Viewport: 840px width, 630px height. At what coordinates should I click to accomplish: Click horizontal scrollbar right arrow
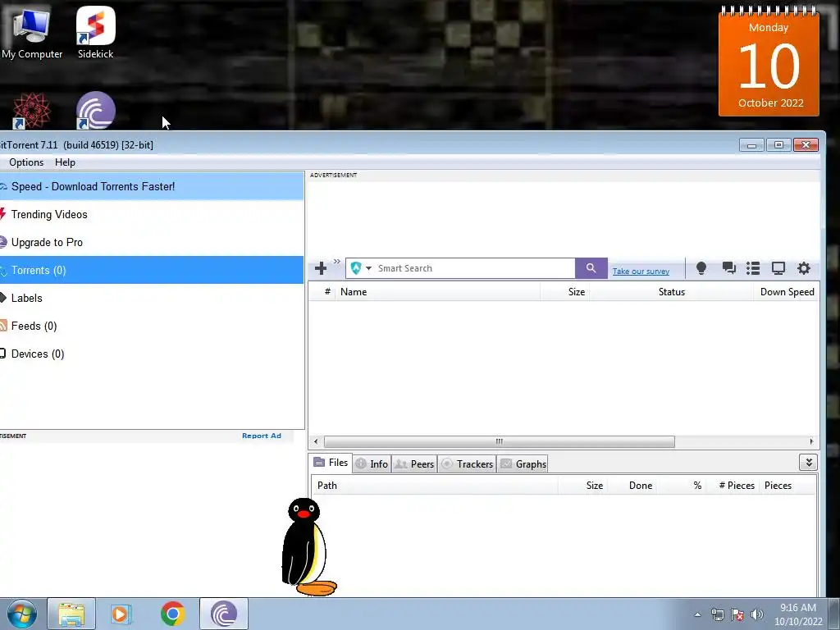(811, 441)
